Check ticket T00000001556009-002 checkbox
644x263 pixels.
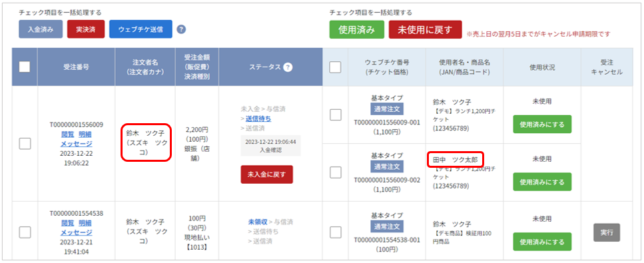[335, 172]
